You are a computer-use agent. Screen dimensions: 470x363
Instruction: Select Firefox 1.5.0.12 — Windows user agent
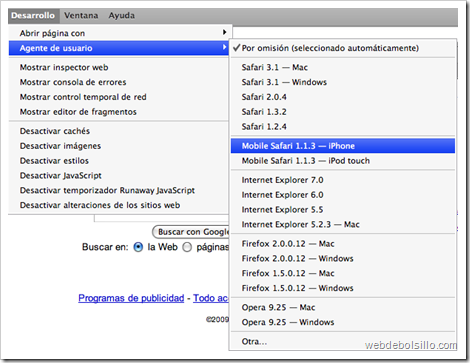(x=343, y=288)
